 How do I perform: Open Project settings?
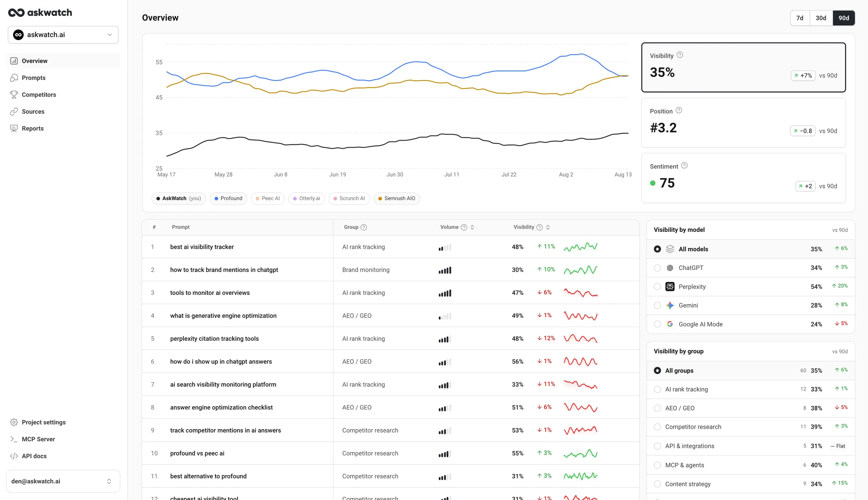point(63,422)
